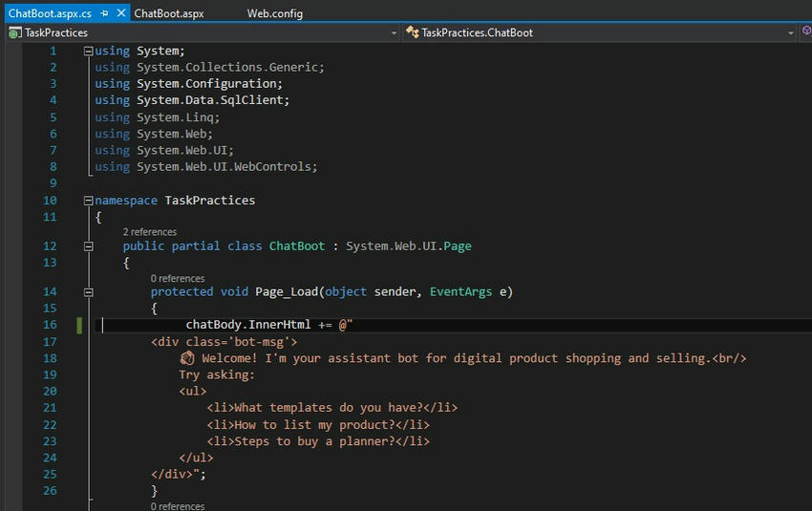The height and width of the screenshot is (511, 812).
Task: Collapse the Page_Load method body
Action: [x=89, y=292]
